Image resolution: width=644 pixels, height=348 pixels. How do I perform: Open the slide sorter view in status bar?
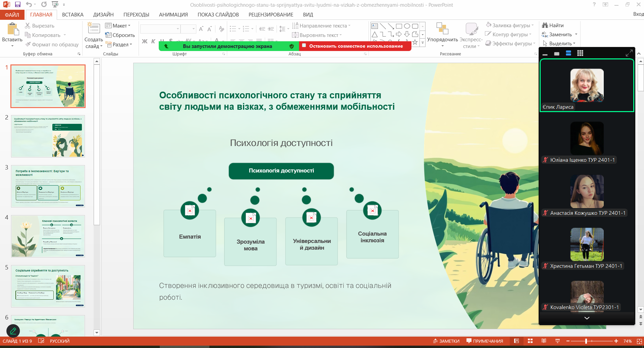530,341
